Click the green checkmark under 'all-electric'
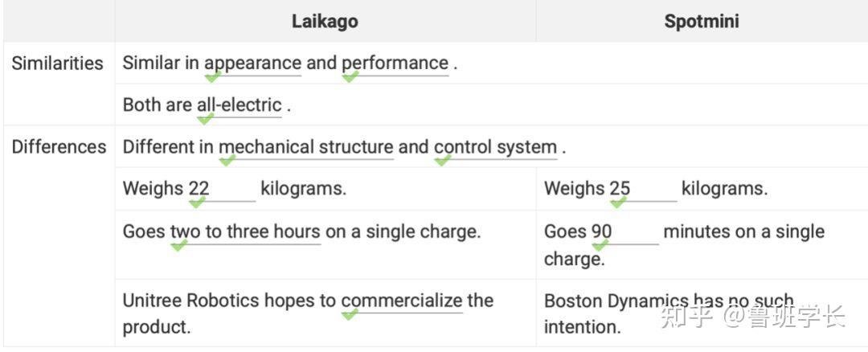 [x=206, y=118]
